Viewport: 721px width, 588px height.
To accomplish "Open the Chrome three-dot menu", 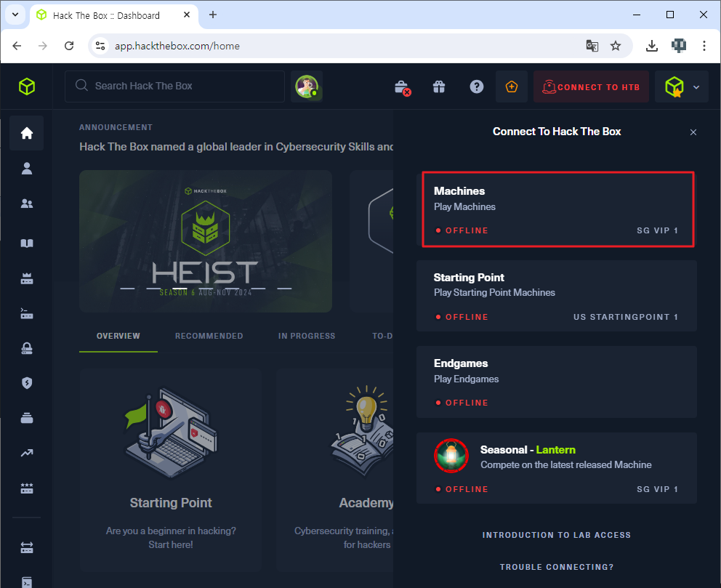I will 704,46.
